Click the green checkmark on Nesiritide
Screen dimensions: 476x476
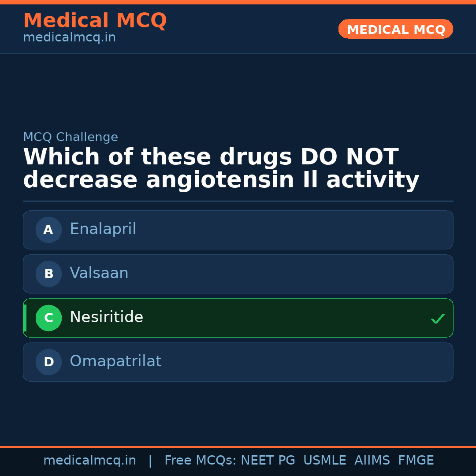coord(437,319)
